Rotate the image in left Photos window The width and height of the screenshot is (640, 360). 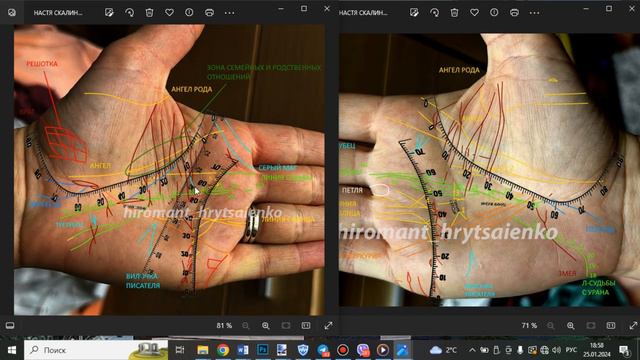coord(129,13)
